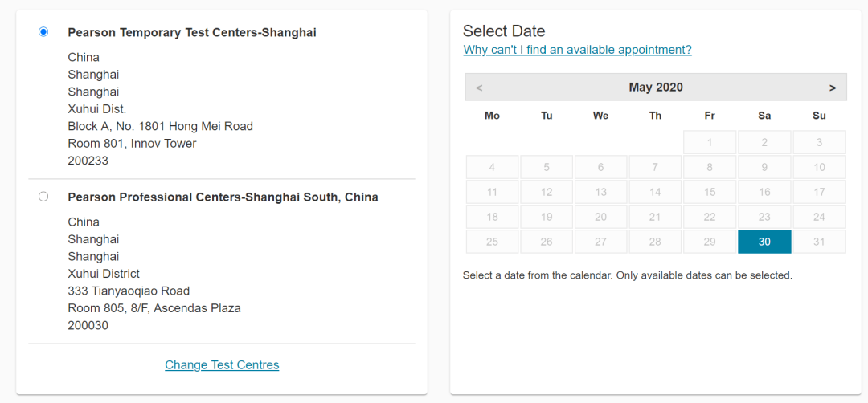Click May 21 date cell

tap(655, 217)
